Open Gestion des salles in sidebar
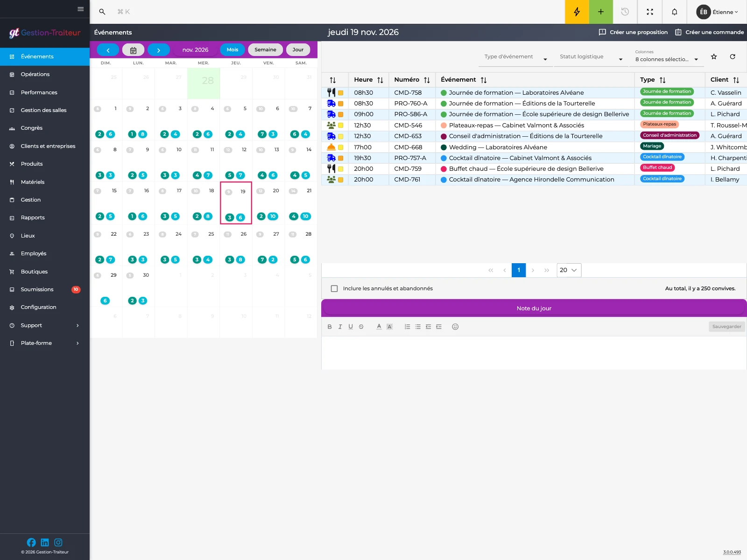 click(45, 110)
